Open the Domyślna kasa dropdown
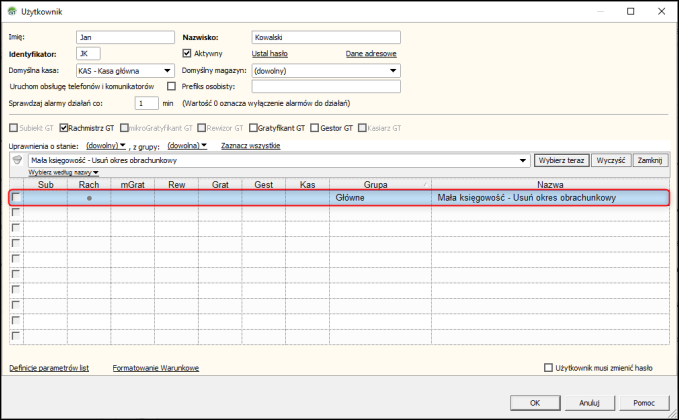The width and height of the screenshot is (679, 420). pos(167,71)
